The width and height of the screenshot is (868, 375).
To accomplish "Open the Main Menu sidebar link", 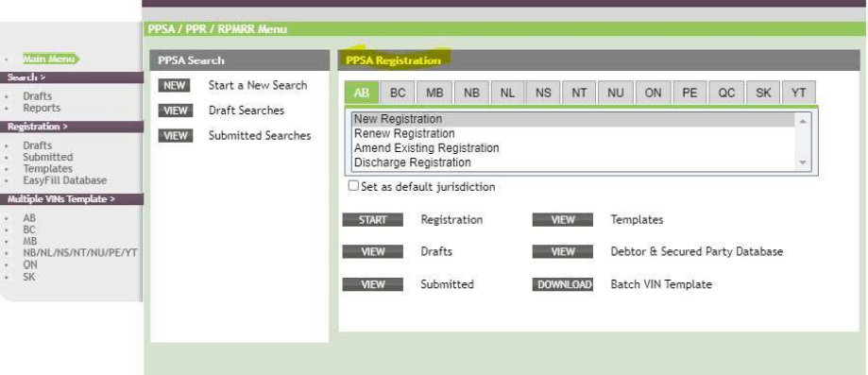I will click(x=50, y=59).
